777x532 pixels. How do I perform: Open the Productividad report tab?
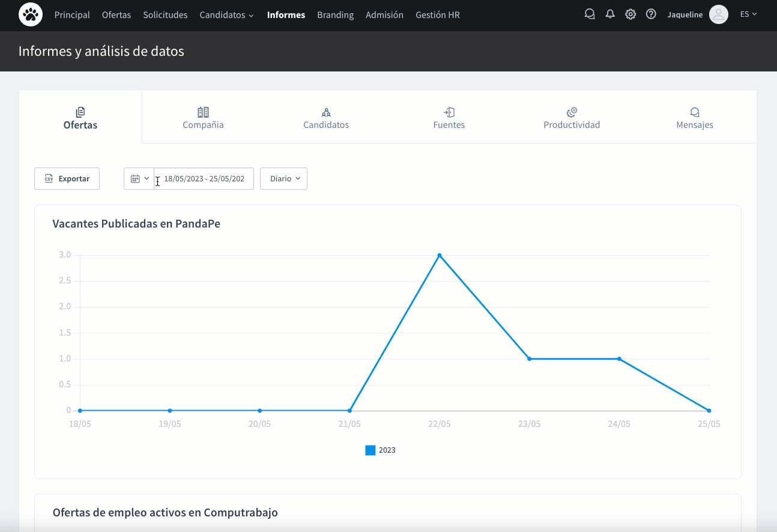[572, 118]
